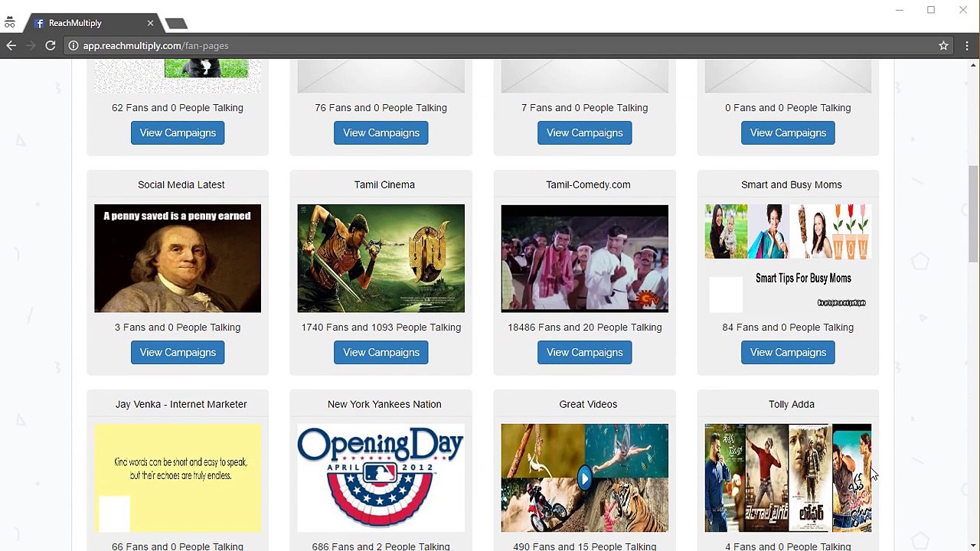Image resolution: width=980 pixels, height=551 pixels.
Task: Click the Social Media Latest title
Action: 181,184
